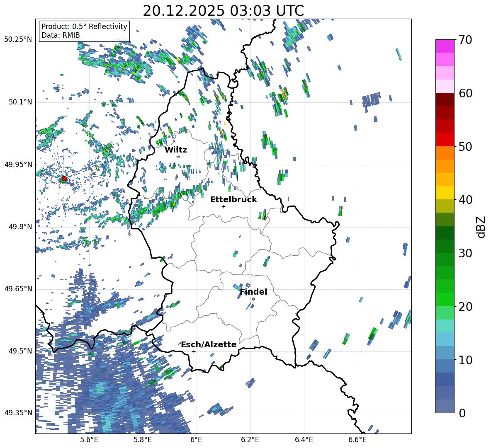Click the colorbar tick label 0
The height and width of the screenshot is (448, 491).
pos(462,413)
